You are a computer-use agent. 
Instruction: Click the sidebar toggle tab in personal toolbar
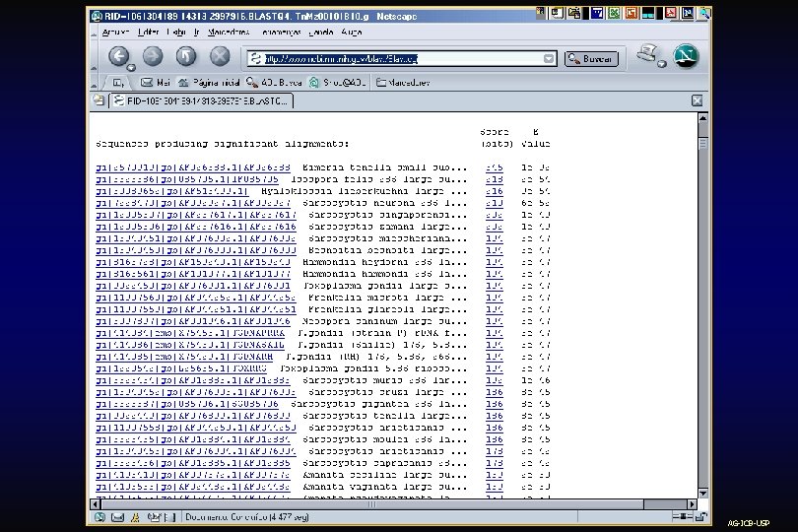click(x=117, y=82)
